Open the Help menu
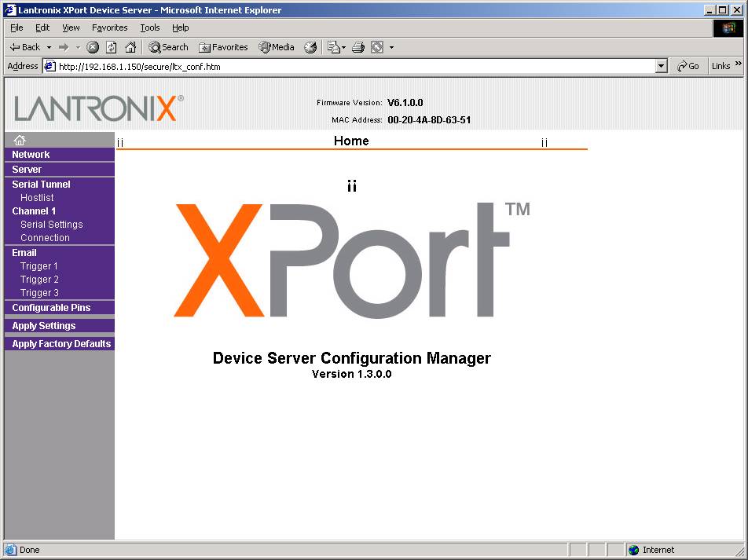 point(181,27)
